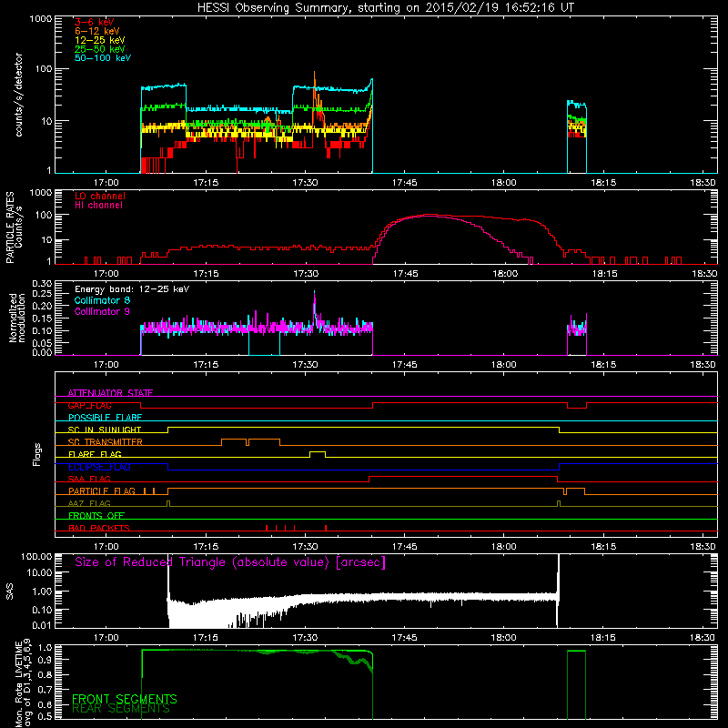Screen dimensions: 728x728
Task: Click the LO channel legend label
Action: 100,196
